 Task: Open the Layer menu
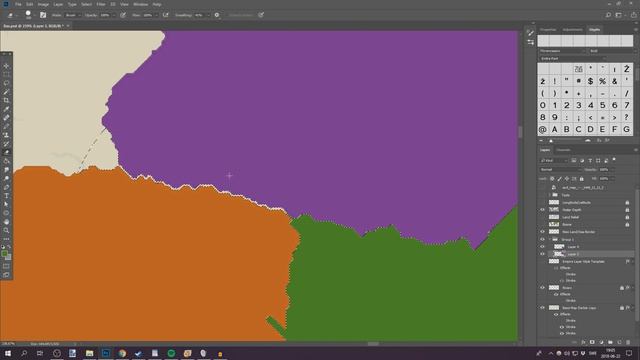tap(58, 4)
